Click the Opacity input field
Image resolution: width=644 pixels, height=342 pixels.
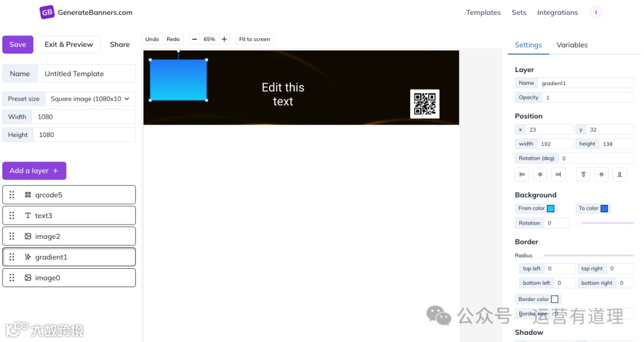[588, 98]
